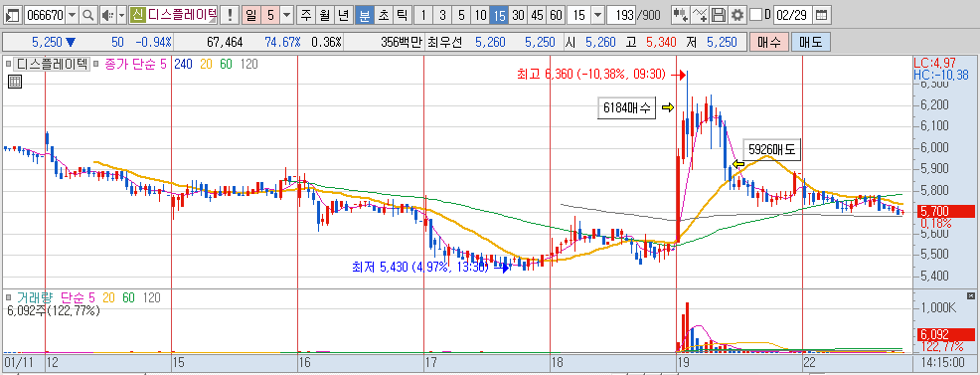Screen dimensions: 980x375
Task: Click the bar count 193 input field
Action: tap(621, 15)
